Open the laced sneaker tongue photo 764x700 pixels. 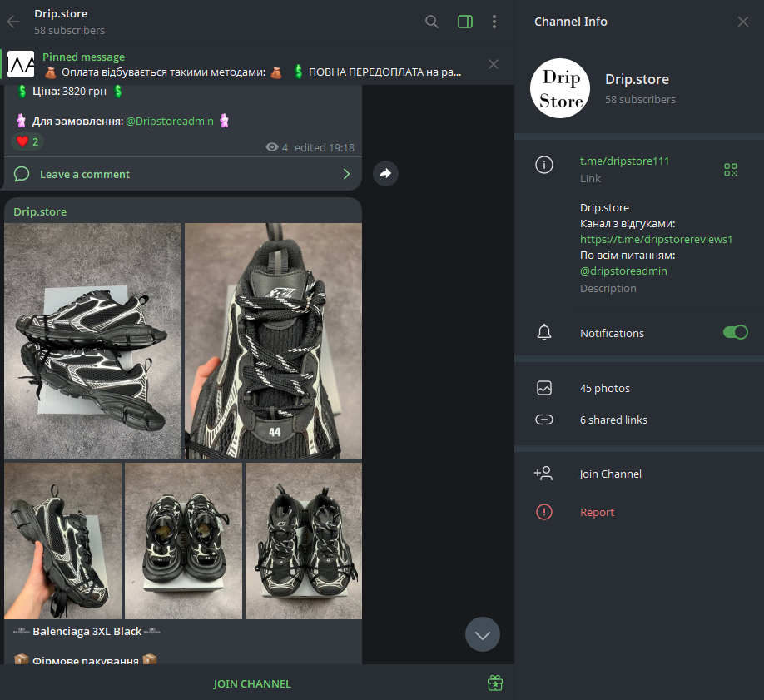(x=272, y=341)
